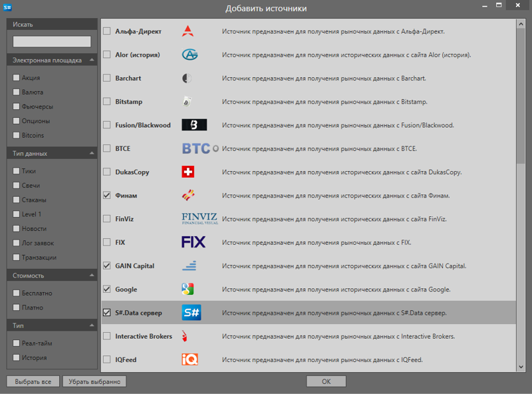Click the Google source icon
The height and width of the screenshot is (394, 532).
(188, 289)
